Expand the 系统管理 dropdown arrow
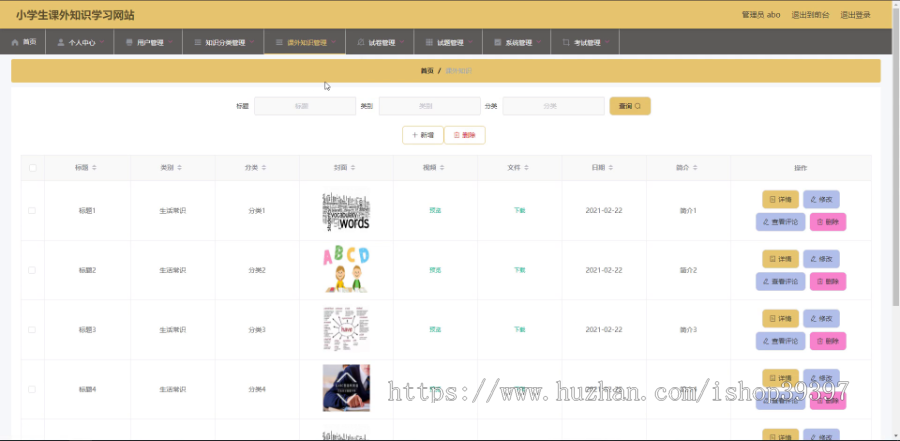 539,42
